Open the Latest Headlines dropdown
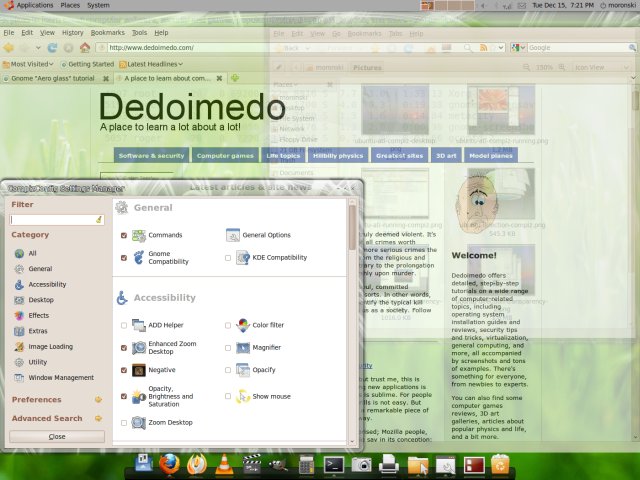The width and height of the screenshot is (640, 480). 151,64
